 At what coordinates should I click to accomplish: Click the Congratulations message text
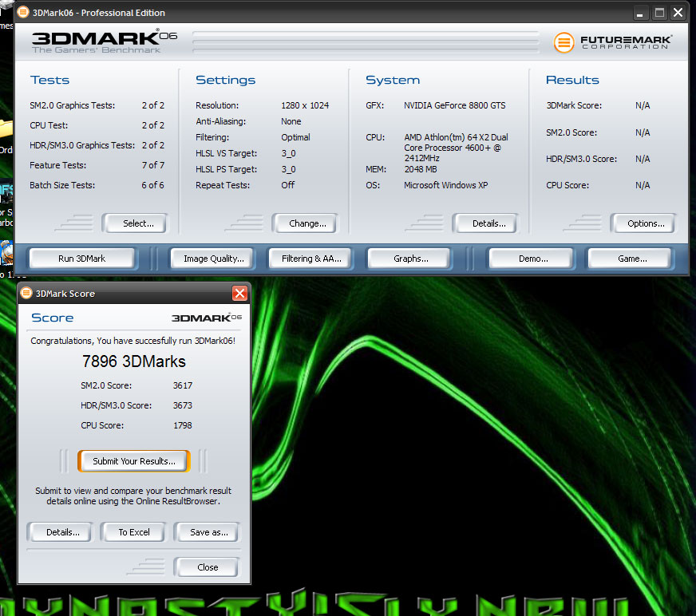[x=132, y=341]
